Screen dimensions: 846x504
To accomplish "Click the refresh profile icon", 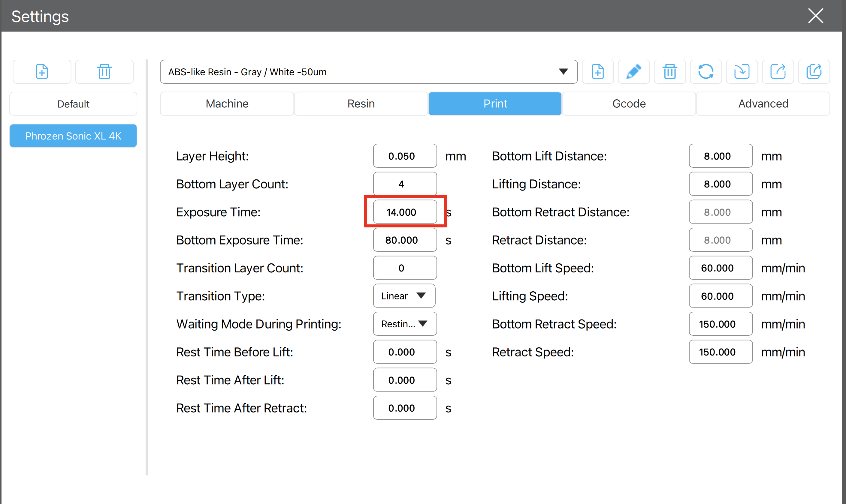I will tap(706, 72).
